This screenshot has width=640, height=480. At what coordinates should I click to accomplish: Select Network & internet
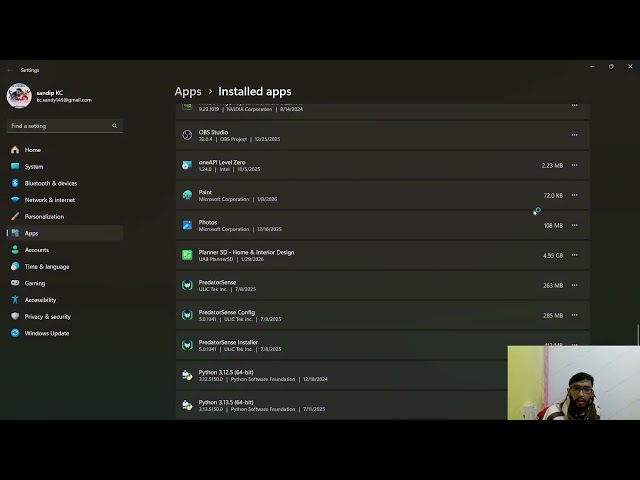click(x=64, y=200)
